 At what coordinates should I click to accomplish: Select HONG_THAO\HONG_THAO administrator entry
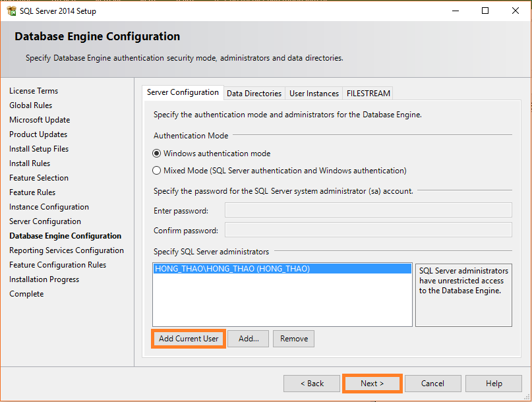(x=282, y=269)
